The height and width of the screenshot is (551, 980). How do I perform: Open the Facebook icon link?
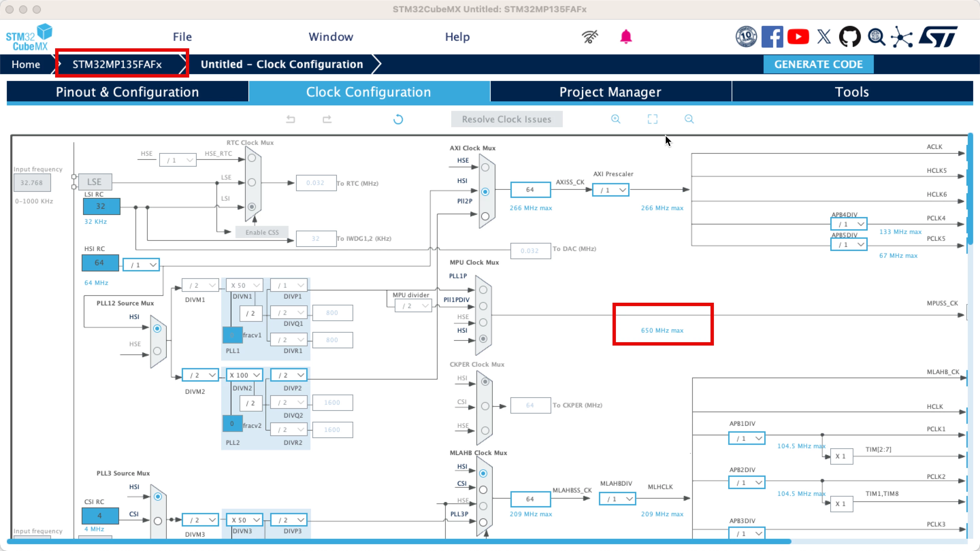(x=772, y=37)
